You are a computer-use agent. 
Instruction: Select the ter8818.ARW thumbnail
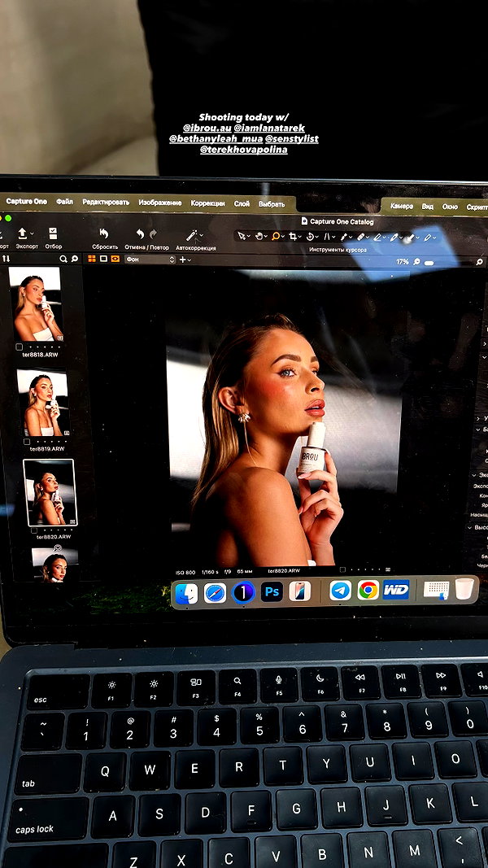coord(36,304)
